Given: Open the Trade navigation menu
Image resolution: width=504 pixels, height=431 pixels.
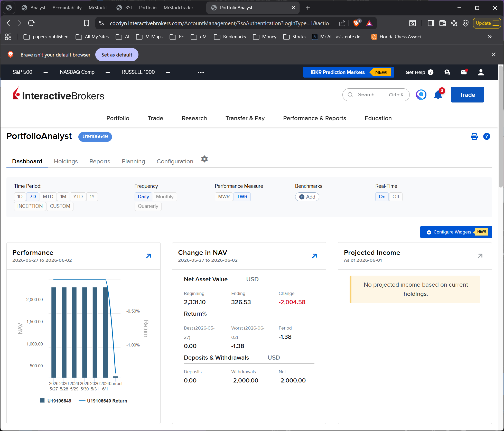Looking at the screenshot, I should (x=155, y=118).
